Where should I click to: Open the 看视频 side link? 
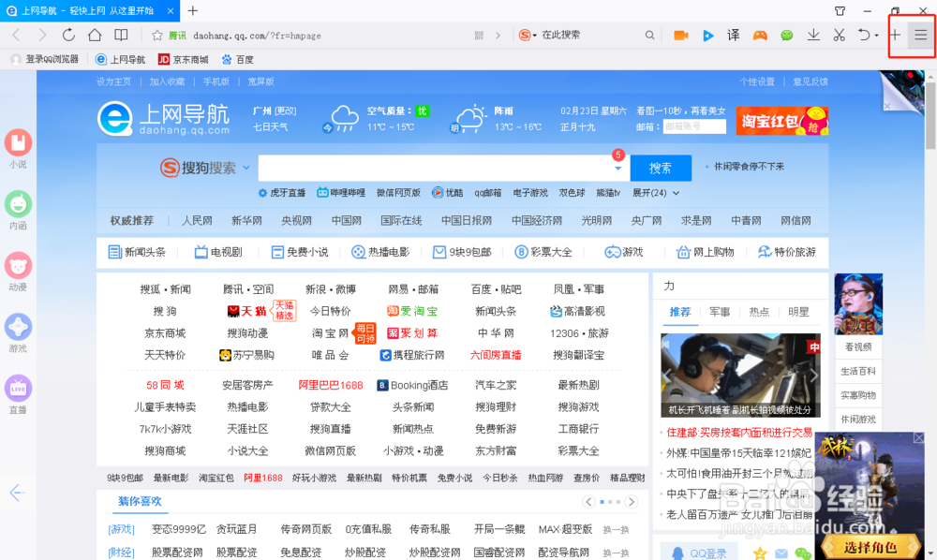pyautogui.click(x=858, y=346)
